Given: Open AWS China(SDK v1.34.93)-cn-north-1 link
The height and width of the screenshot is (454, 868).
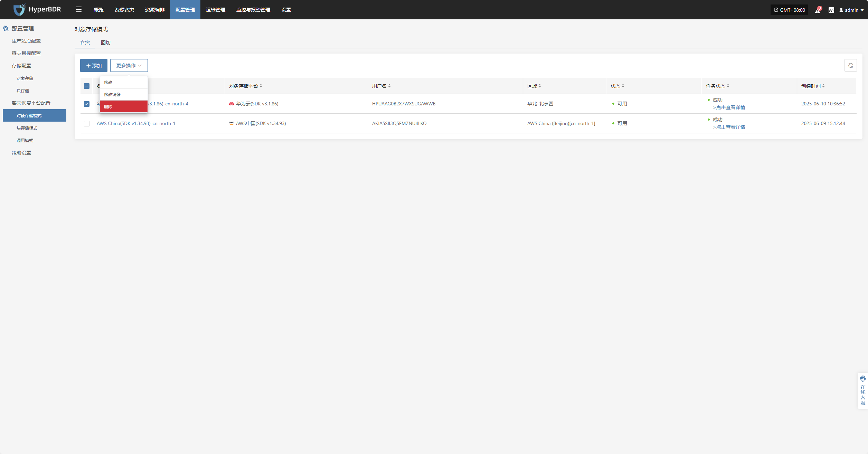Looking at the screenshot, I should tap(136, 123).
